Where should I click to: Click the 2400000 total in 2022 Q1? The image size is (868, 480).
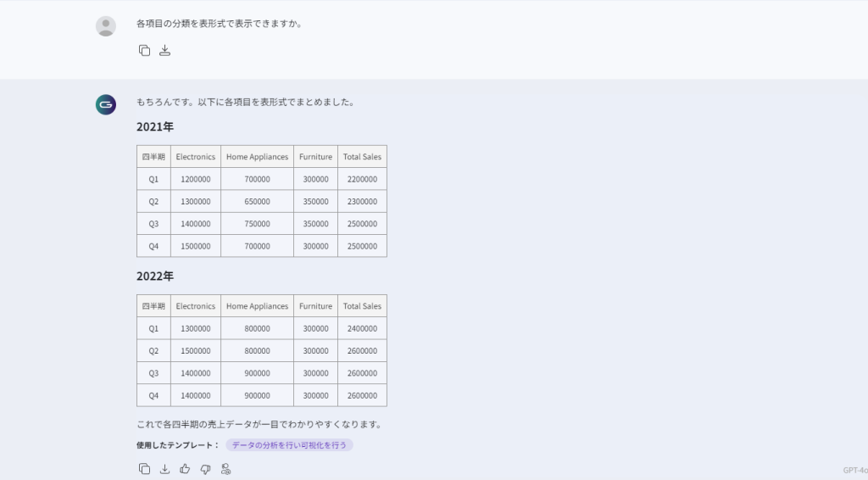tap(362, 328)
